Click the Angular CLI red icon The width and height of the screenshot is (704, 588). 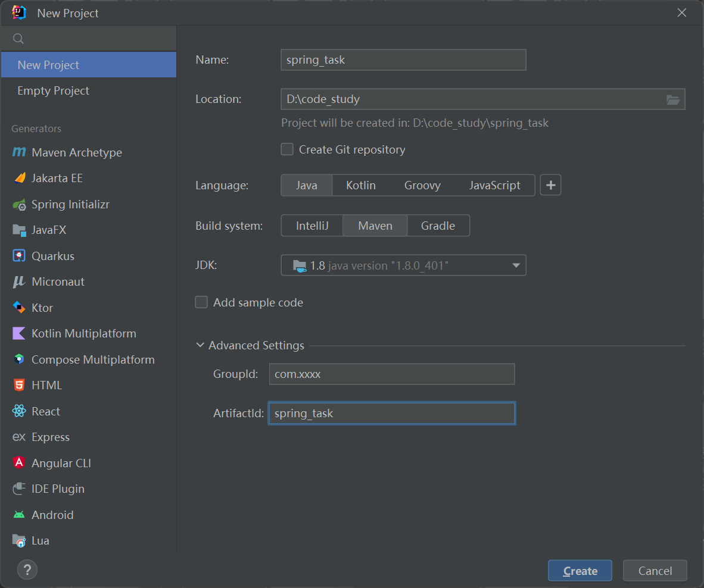click(19, 462)
